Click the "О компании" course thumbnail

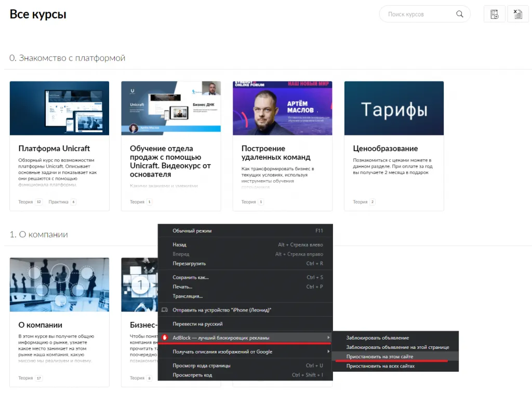pyautogui.click(x=59, y=284)
